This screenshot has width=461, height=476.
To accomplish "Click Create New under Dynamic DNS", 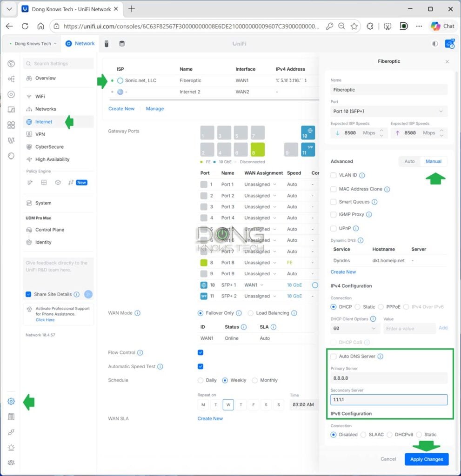I will click(343, 272).
